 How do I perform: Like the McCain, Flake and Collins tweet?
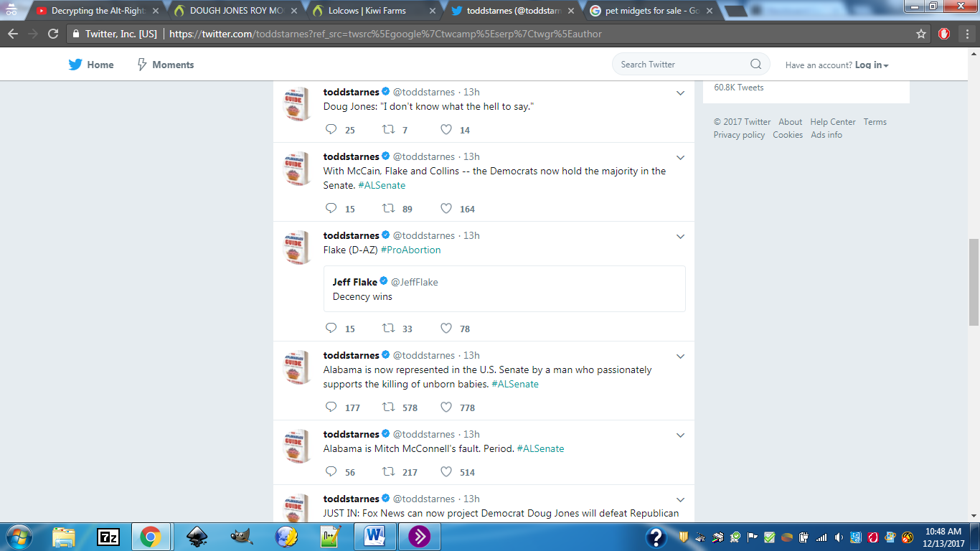click(x=446, y=209)
